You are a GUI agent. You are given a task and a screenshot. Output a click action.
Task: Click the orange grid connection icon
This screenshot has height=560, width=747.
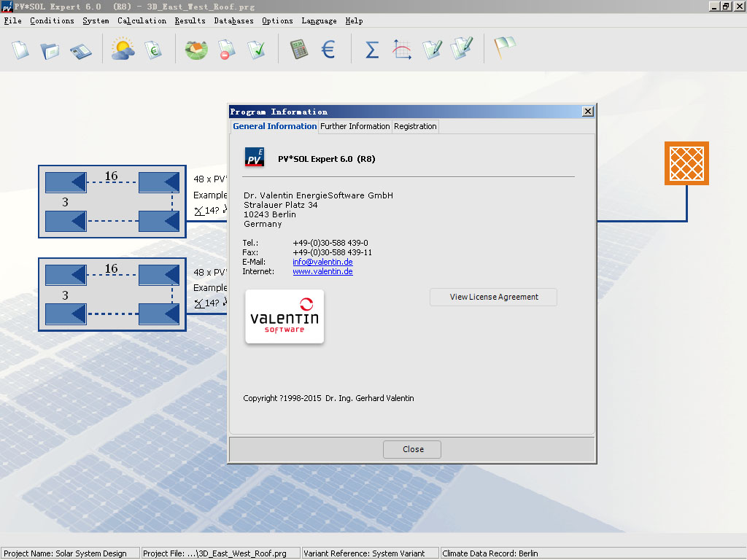pyautogui.click(x=686, y=163)
